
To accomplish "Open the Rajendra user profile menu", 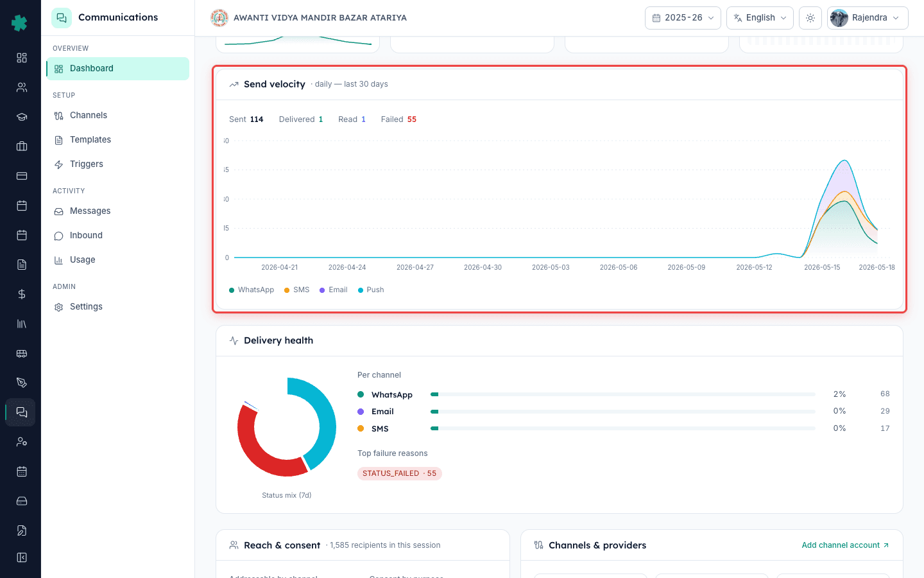I will pyautogui.click(x=868, y=18).
